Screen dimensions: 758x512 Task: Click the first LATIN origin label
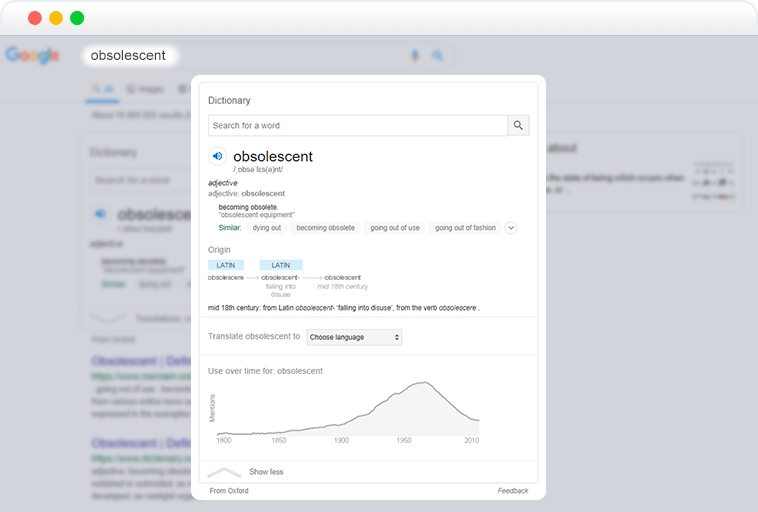(x=226, y=265)
